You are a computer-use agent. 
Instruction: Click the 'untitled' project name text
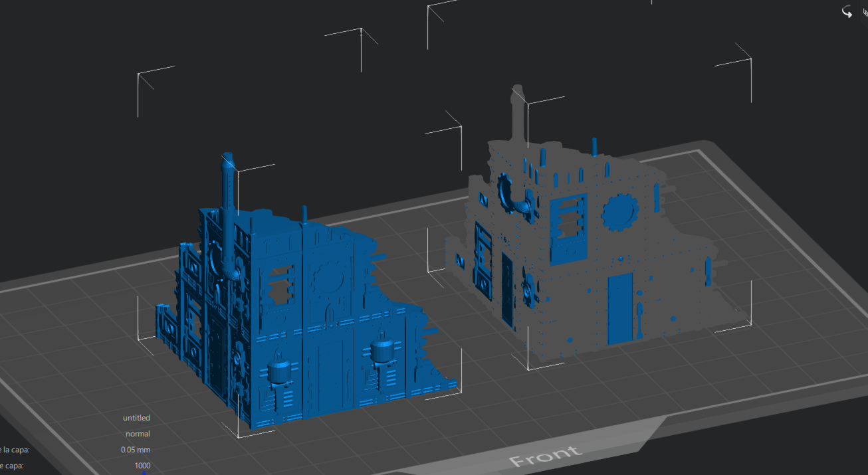[x=136, y=418]
